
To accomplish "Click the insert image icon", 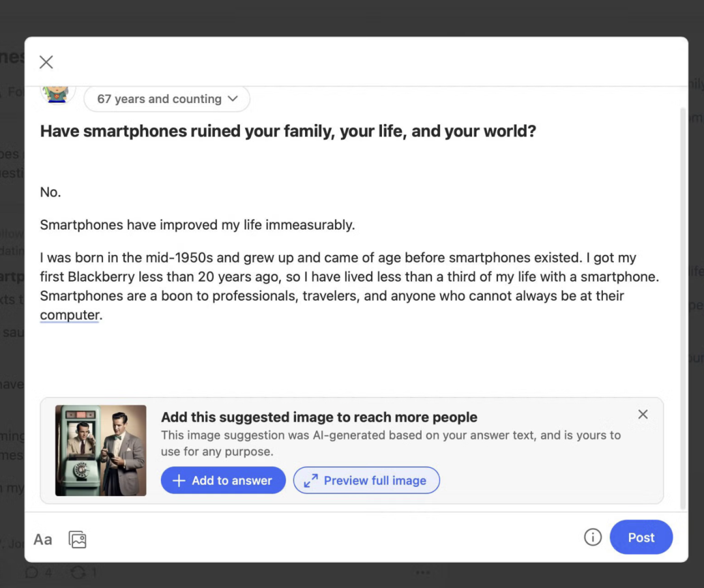I will (x=78, y=539).
